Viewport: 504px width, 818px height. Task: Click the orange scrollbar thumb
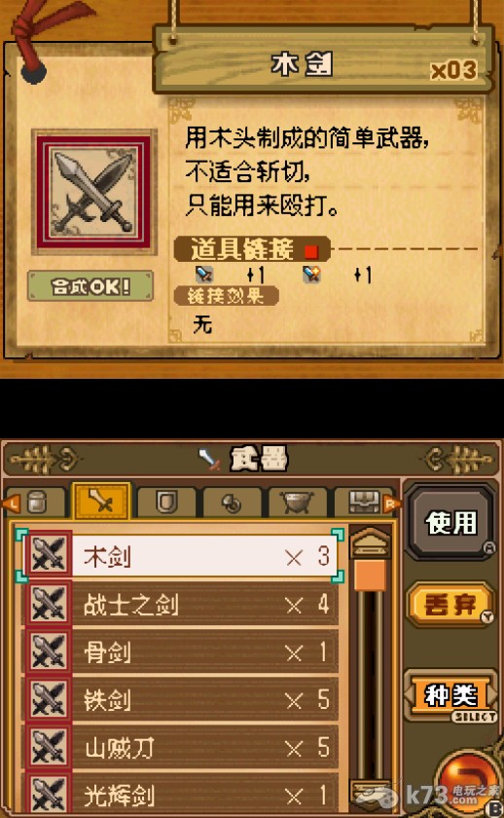[370, 575]
